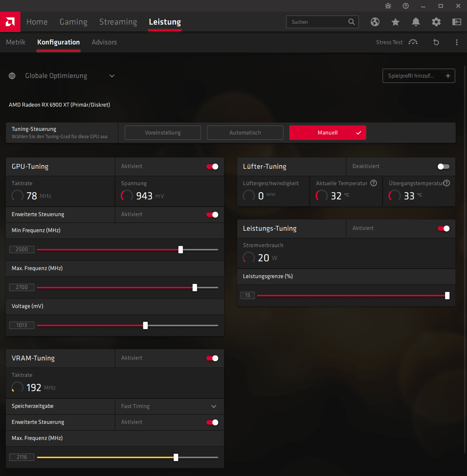Open the notifications bell icon
The width and height of the screenshot is (467, 476).
416,22
